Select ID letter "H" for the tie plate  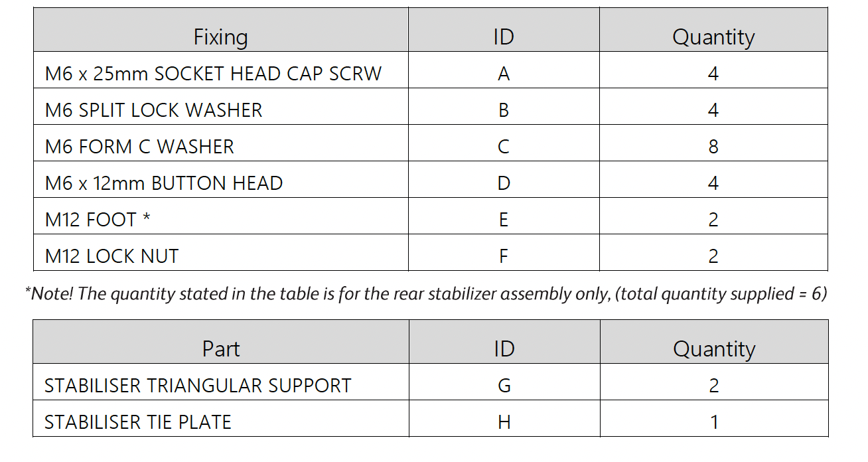pos(504,422)
